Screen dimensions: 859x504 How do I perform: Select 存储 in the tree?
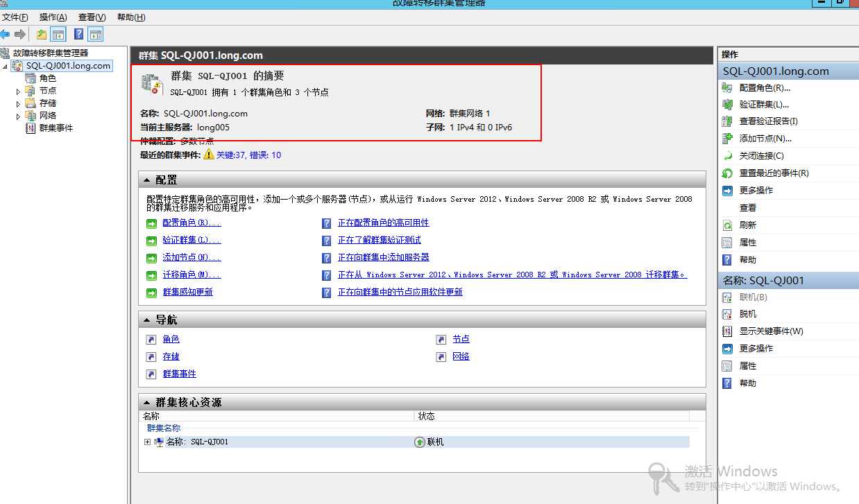pos(48,103)
